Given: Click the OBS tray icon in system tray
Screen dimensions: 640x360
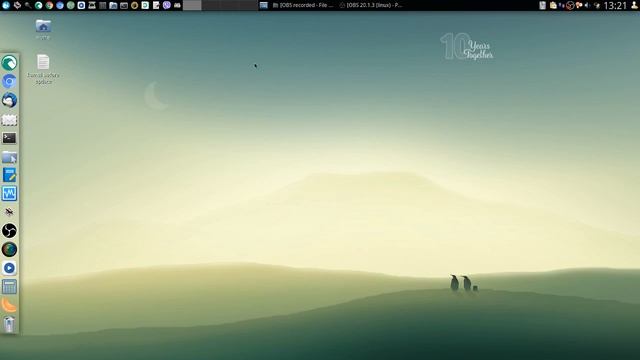Looking at the screenshot, I should [570, 5].
